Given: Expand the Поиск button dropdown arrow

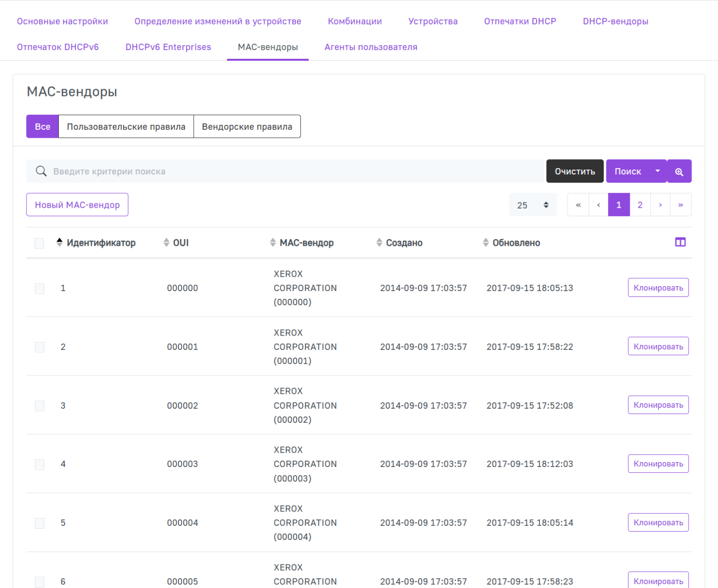Looking at the screenshot, I should point(658,171).
